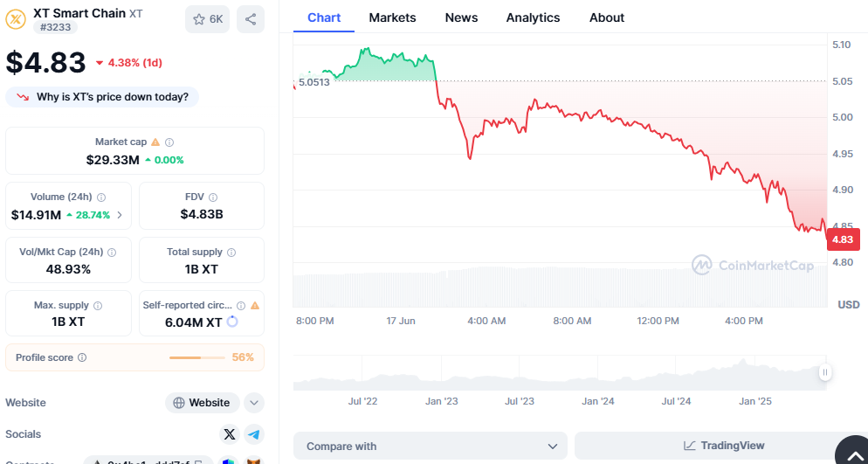Switch to the Analytics tab
868x464 pixels.
pos(533,17)
